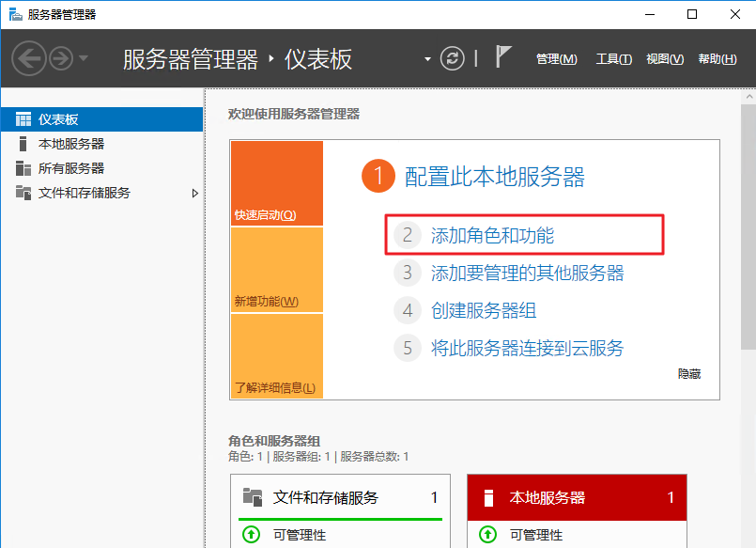Screen dimensions: 756x548
Task: Select the 快速启动(Q) tile
Action: (x=277, y=183)
